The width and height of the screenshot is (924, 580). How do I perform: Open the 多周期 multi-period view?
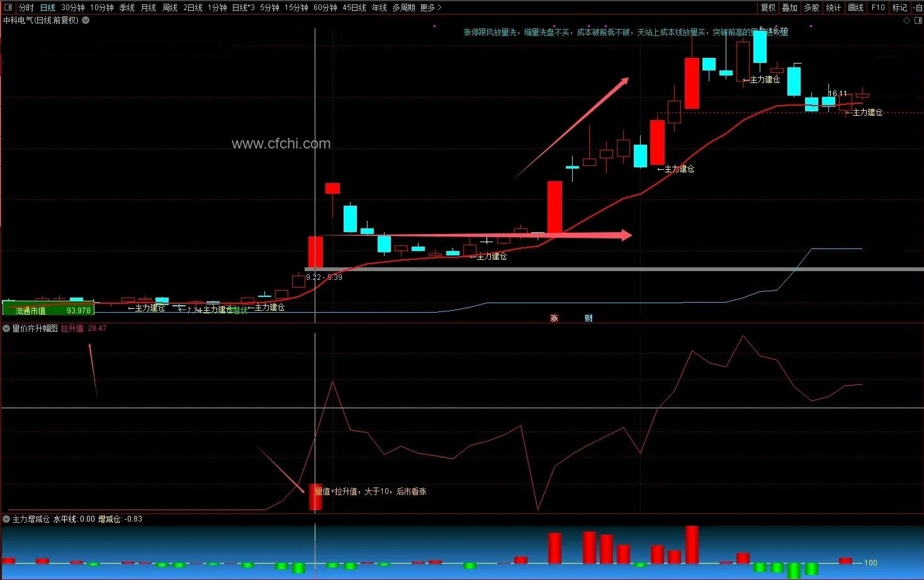click(403, 8)
